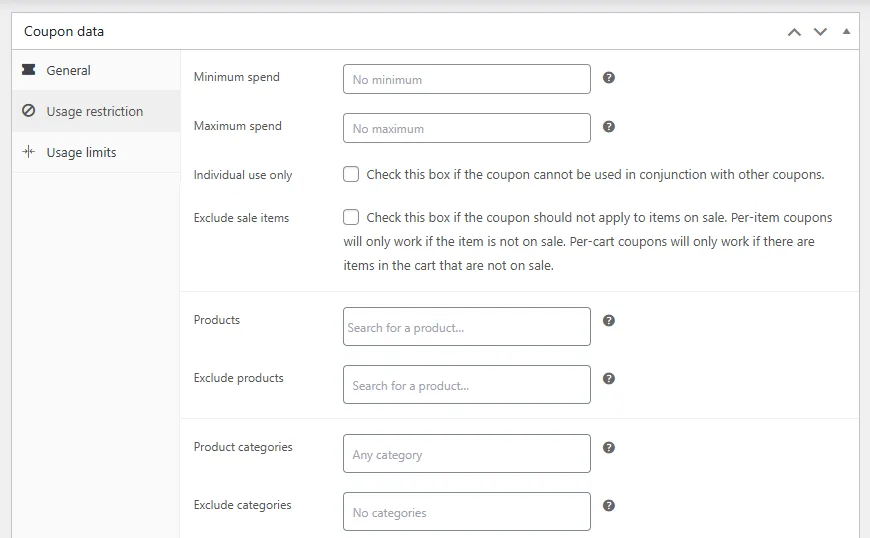
Task: Select the Usage restriction tab
Action: [96, 111]
